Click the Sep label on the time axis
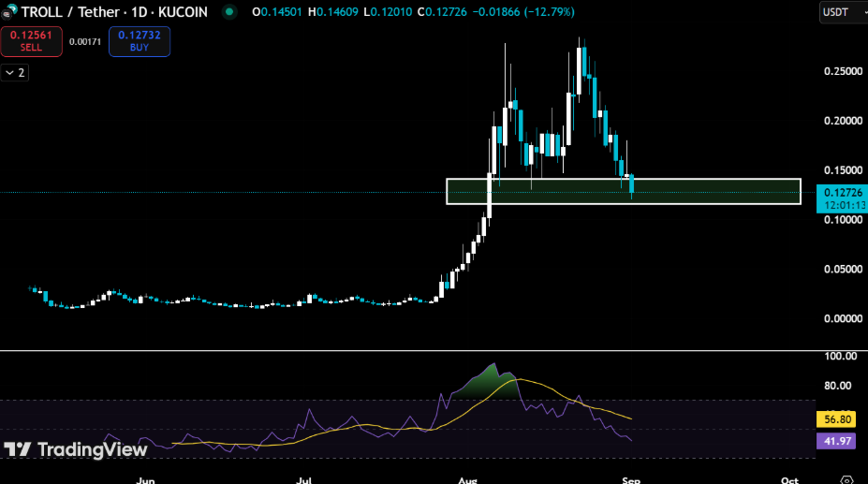The image size is (868, 484). point(629,478)
